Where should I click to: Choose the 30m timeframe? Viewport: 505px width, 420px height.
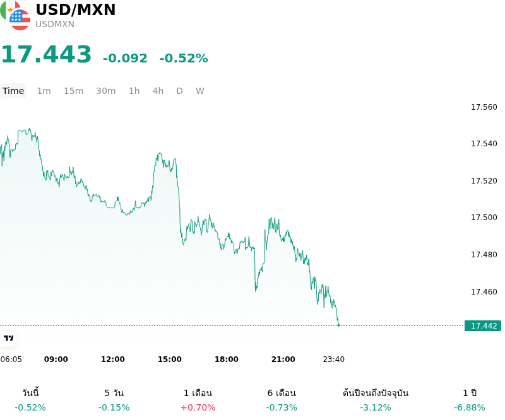coord(106,91)
